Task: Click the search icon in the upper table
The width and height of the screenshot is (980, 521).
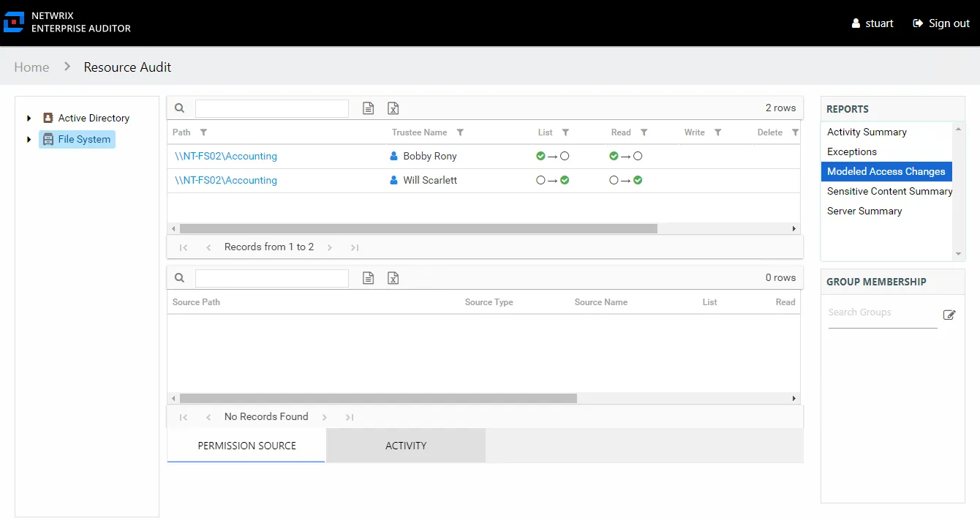Action: click(x=180, y=108)
